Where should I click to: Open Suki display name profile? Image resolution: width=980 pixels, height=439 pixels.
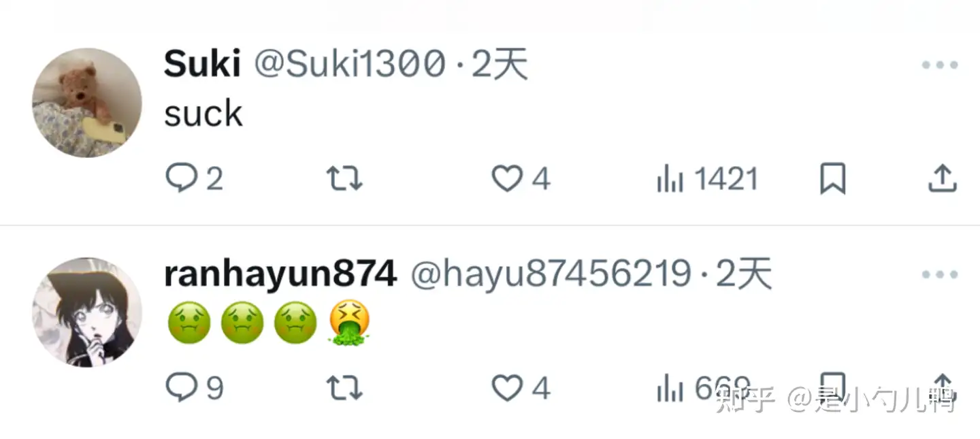click(202, 65)
